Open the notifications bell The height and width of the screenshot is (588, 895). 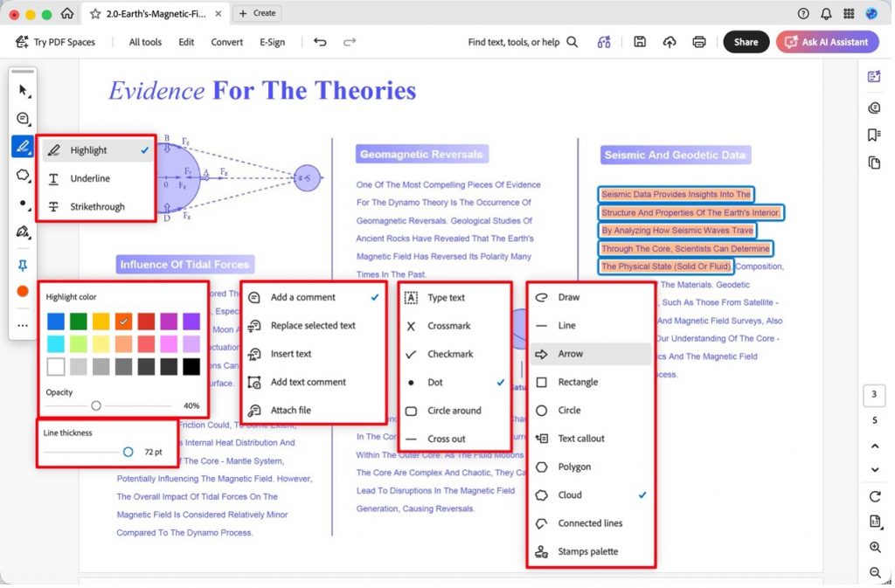point(826,14)
